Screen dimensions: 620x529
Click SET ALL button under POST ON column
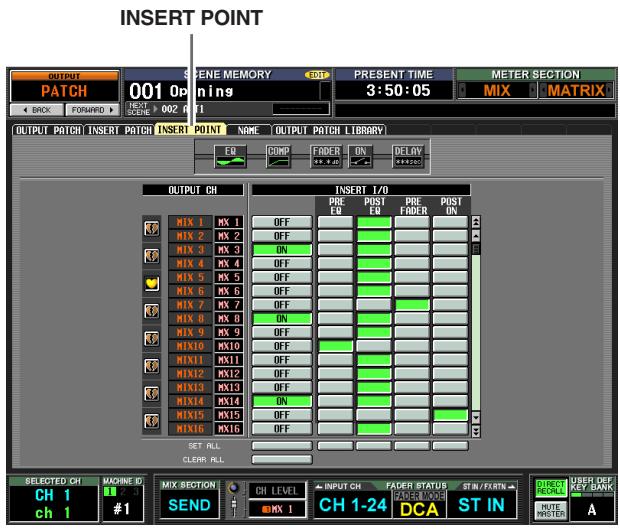450,446
